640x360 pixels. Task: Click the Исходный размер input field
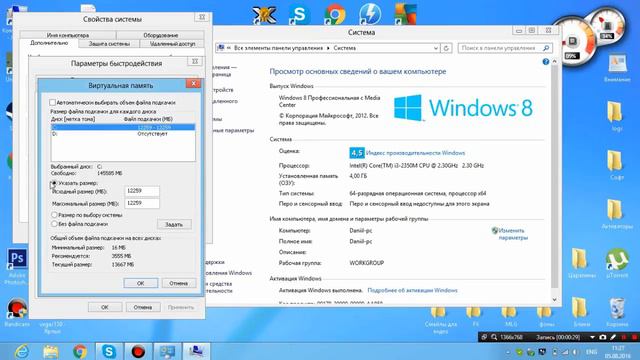142,191
